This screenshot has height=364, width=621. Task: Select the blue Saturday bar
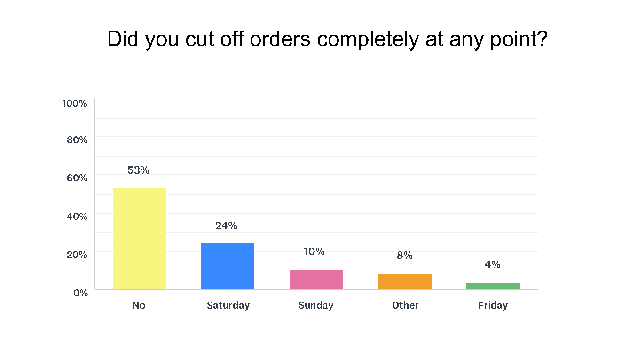click(228, 266)
